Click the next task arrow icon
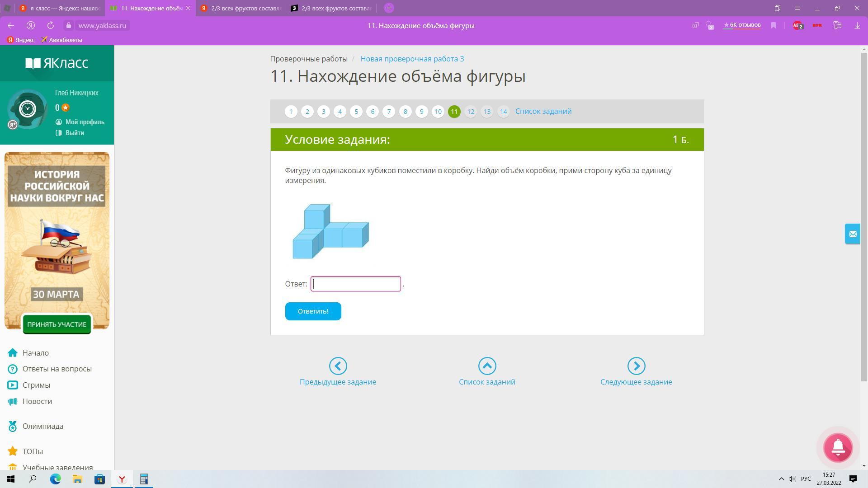868x488 pixels. [636, 366]
